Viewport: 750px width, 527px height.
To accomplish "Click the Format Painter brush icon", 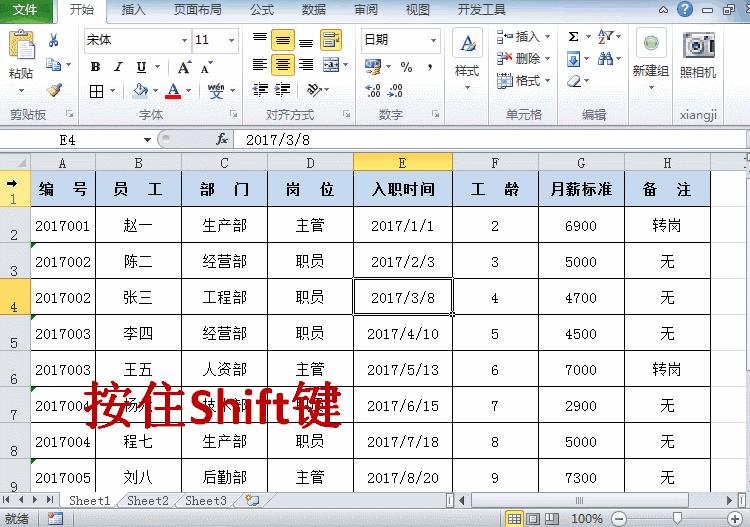I will pyautogui.click(x=54, y=89).
